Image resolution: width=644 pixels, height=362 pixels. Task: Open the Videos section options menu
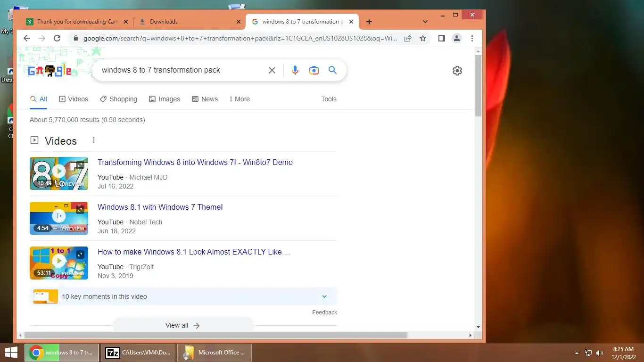(94, 140)
